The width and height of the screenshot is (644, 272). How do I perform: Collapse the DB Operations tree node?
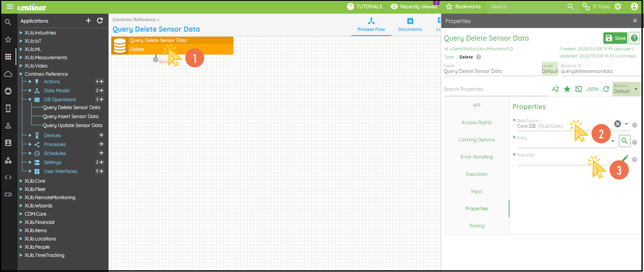pyautogui.click(x=30, y=100)
